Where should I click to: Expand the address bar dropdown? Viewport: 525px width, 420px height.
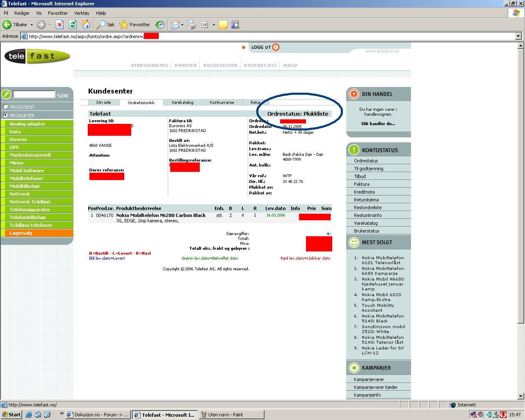click(518, 36)
